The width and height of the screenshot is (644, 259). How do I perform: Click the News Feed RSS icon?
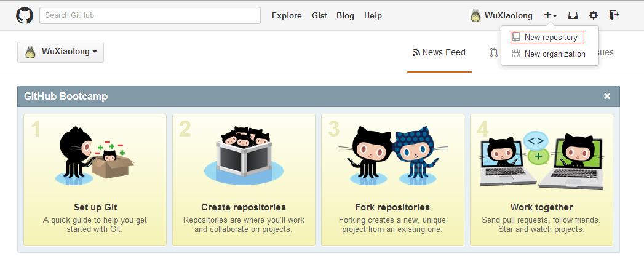tap(416, 52)
